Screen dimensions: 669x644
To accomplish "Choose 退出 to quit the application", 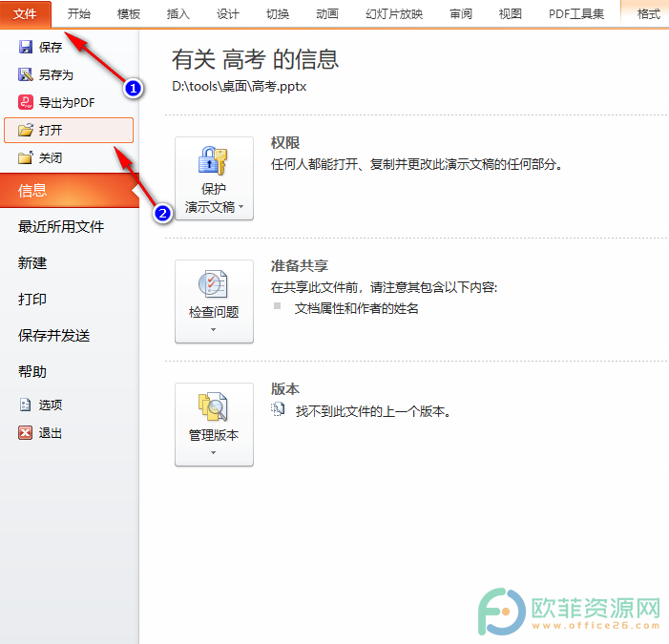I will pos(69,433).
